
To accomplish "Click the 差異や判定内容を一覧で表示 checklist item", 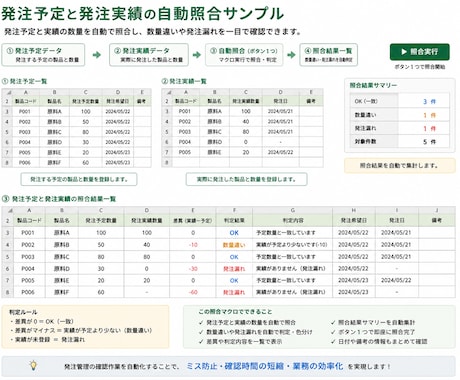I will (x=240, y=342).
